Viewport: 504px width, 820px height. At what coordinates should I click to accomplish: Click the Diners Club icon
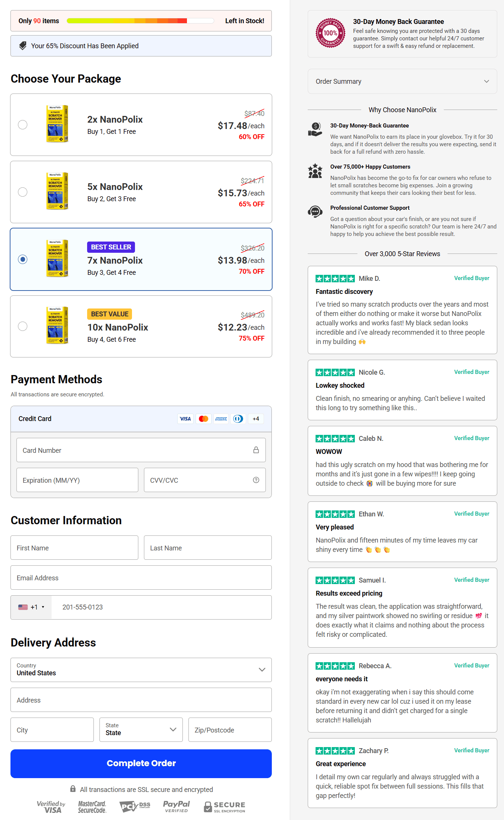[238, 419]
